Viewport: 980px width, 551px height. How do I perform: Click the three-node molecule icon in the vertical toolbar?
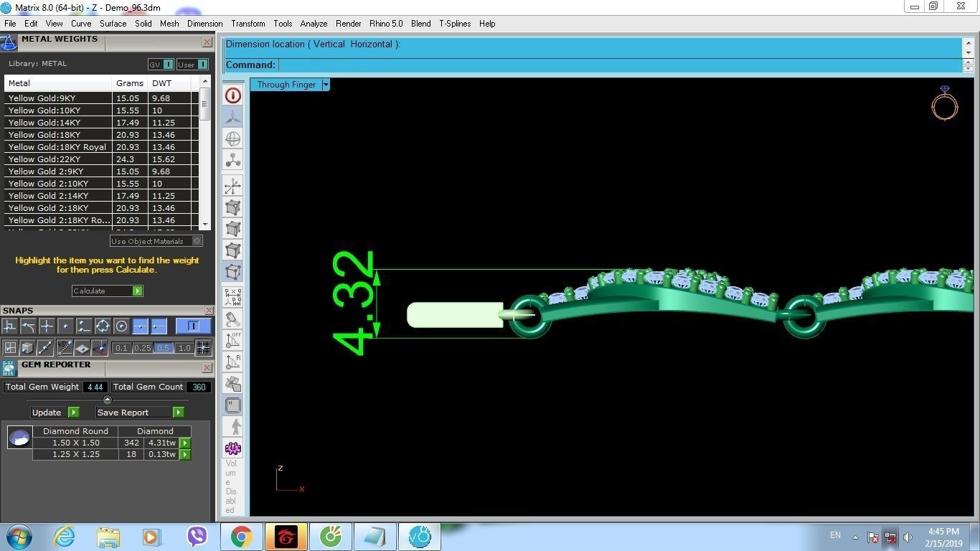pyautogui.click(x=233, y=160)
